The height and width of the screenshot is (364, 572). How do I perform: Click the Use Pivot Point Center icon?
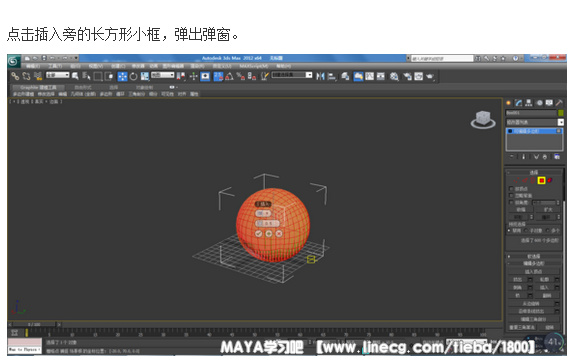[181, 76]
